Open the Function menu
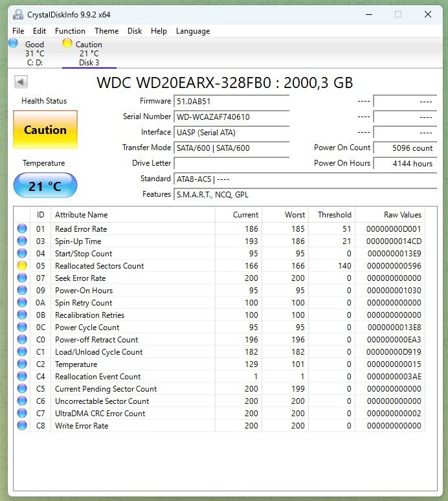Screen dimensions: 448x501 click(x=70, y=31)
